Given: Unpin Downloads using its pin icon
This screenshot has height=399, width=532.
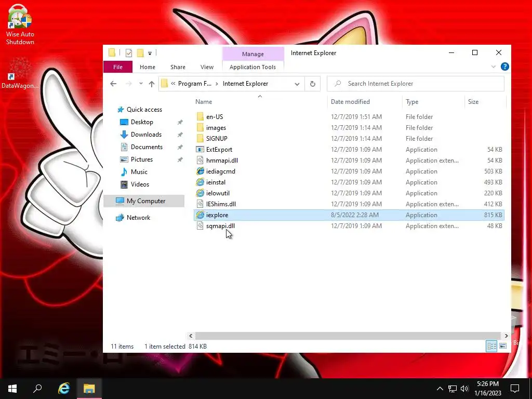Looking at the screenshot, I should pos(180,135).
